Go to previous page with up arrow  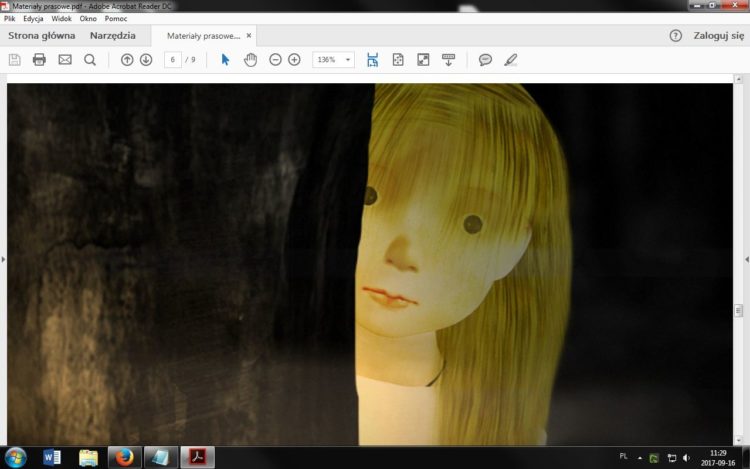point(127,60)
